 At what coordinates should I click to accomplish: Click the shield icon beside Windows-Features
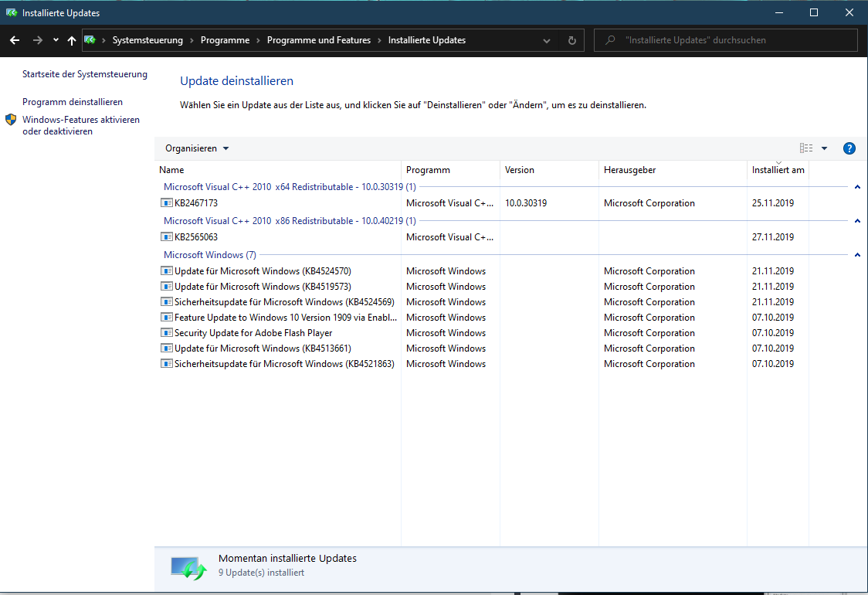(11, 120)
